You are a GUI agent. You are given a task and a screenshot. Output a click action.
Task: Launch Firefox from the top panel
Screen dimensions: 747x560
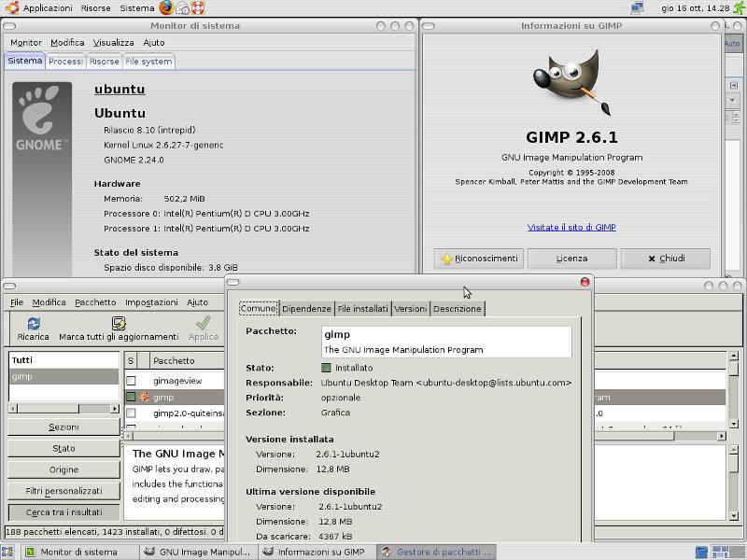click(x=166, y=7)
